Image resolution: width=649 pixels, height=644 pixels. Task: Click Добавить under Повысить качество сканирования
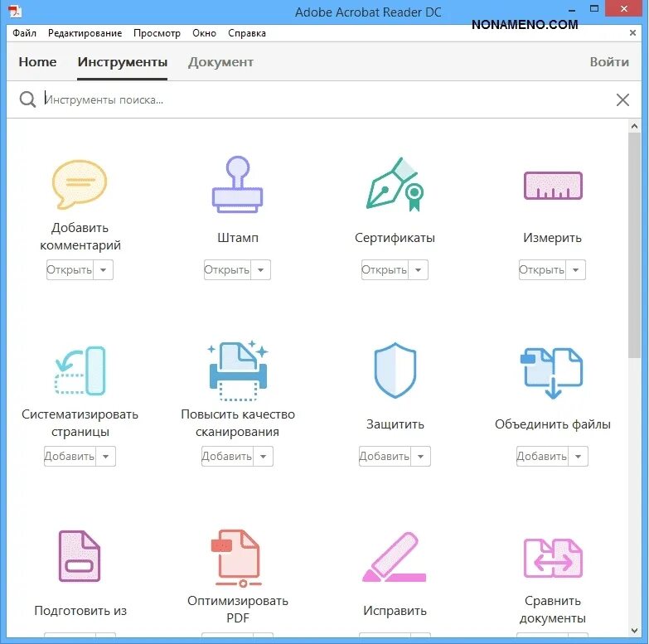228,456
